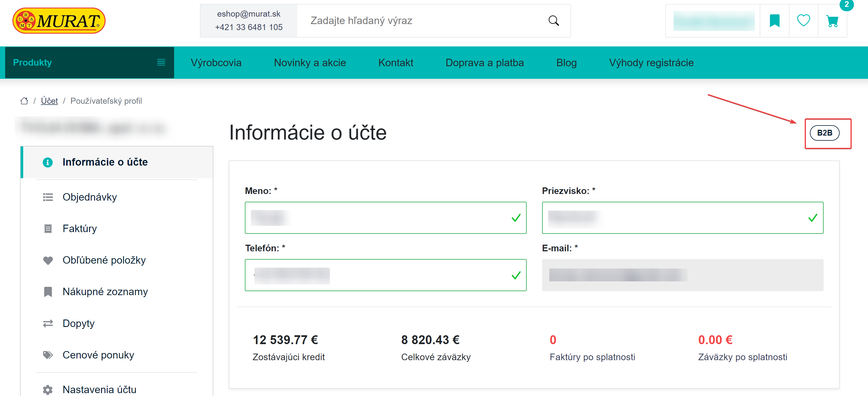Expand the Produkty menu dropdown
Viewport: 868px width, 396px height.
pyautogui.click(x=89, y=63)
